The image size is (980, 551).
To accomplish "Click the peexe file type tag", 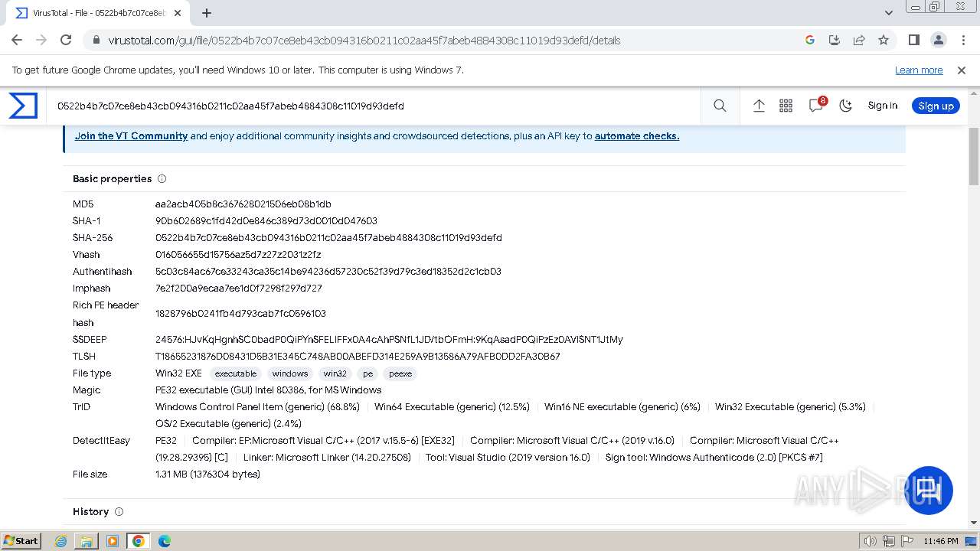I will (x=400, y=373).
